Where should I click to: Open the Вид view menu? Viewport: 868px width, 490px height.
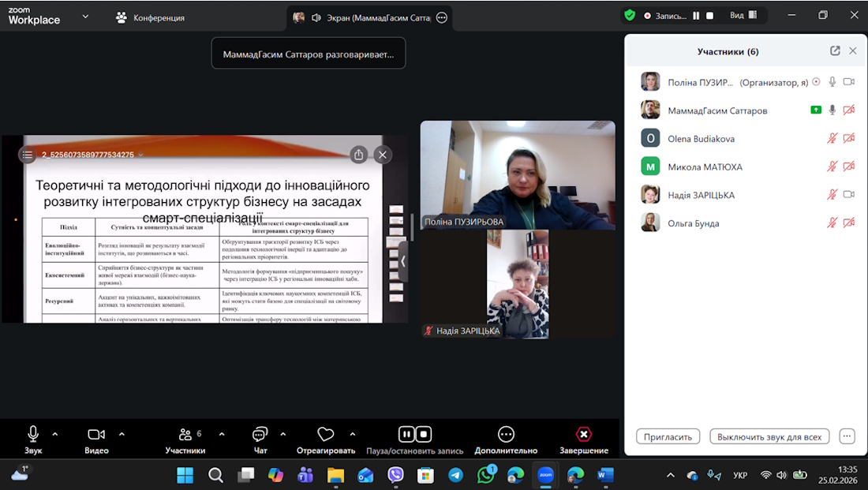743,15
